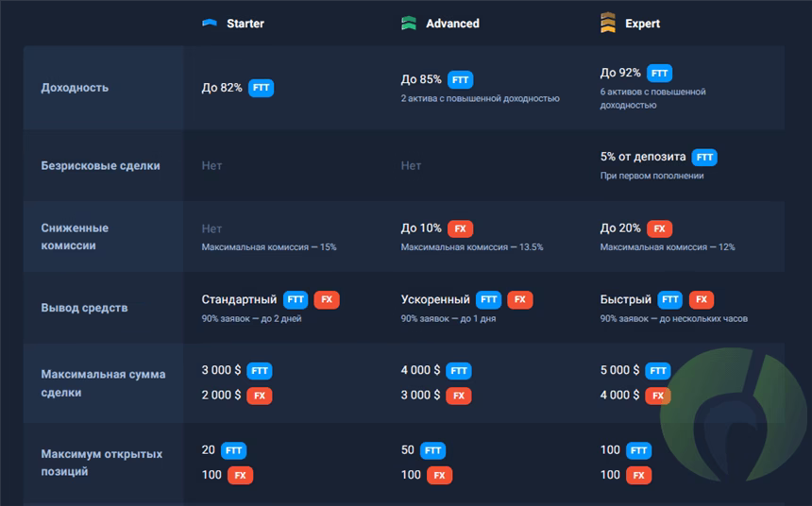Click Нет in Starter Безрисковые сделки

pos(211,166)
